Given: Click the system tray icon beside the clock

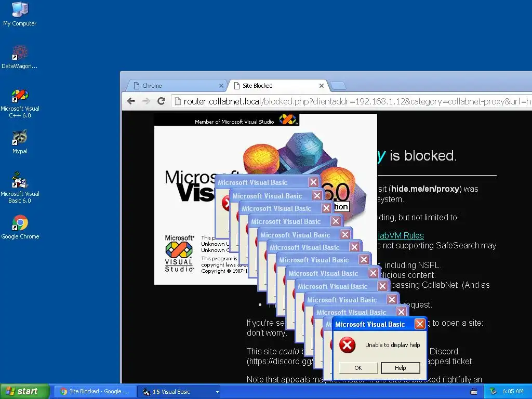Looking at the screenshot, I should [493, 392].
